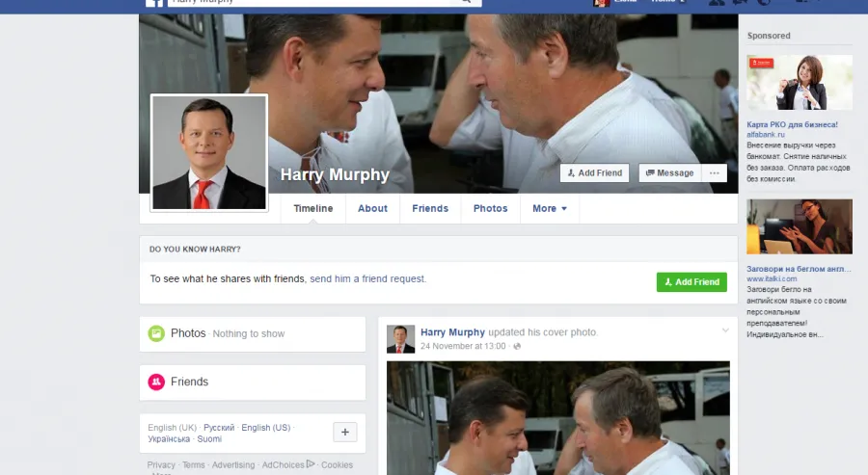Click the search magnifier icon

point(467,2)
